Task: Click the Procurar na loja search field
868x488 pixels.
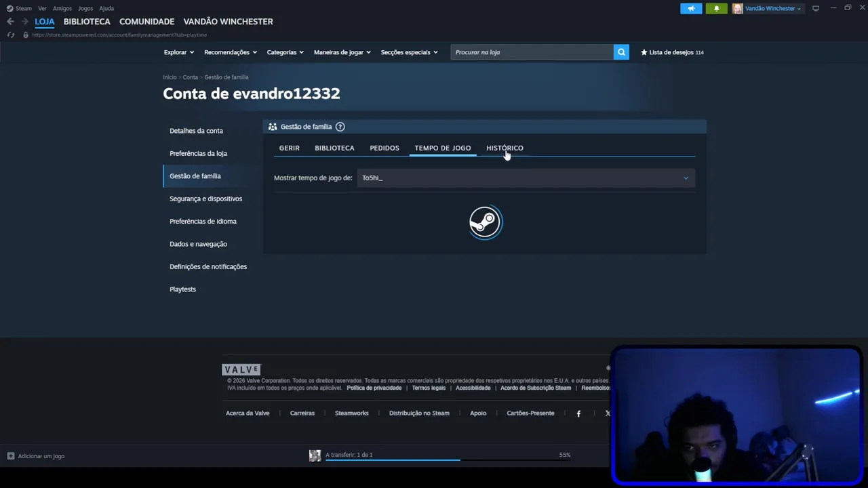Action: pos(532,52)
